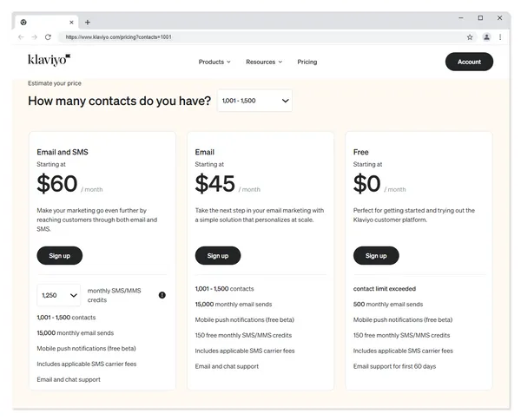Click the Account button
521x420 pixels.
coord(469,62)
